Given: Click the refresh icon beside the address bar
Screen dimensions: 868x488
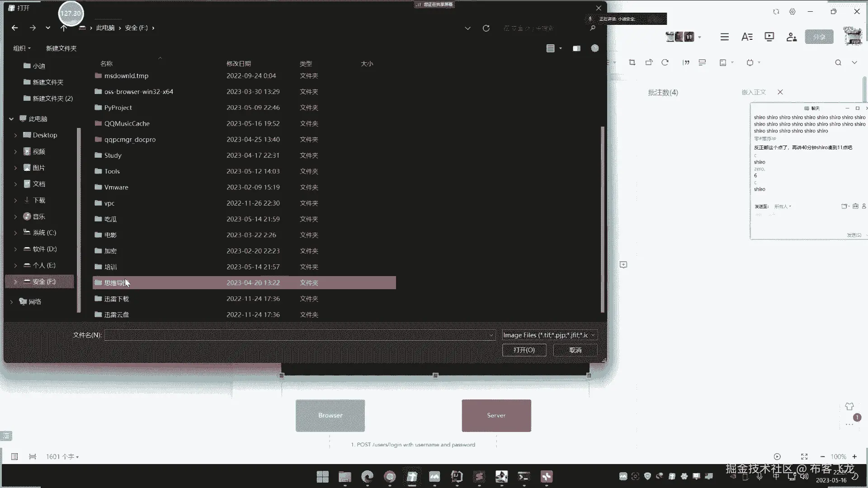Looking at the screenshot, I should pos(486,28).
